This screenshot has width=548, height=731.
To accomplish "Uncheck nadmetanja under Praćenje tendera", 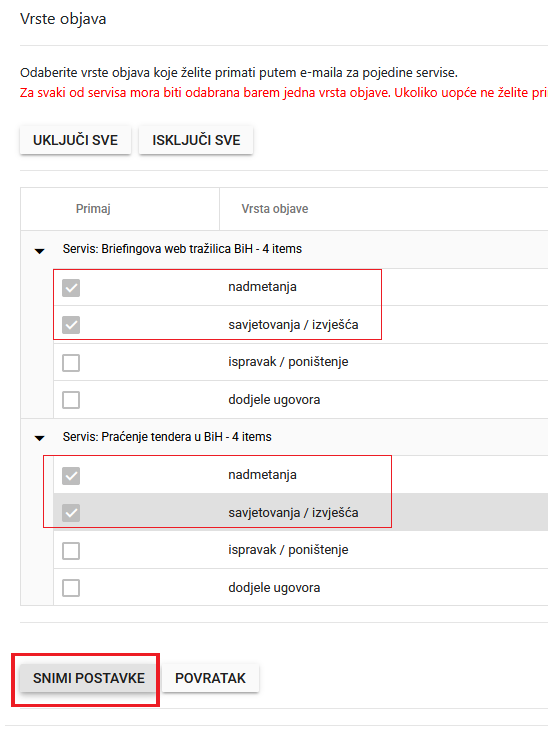I will (x=71, y=476).
